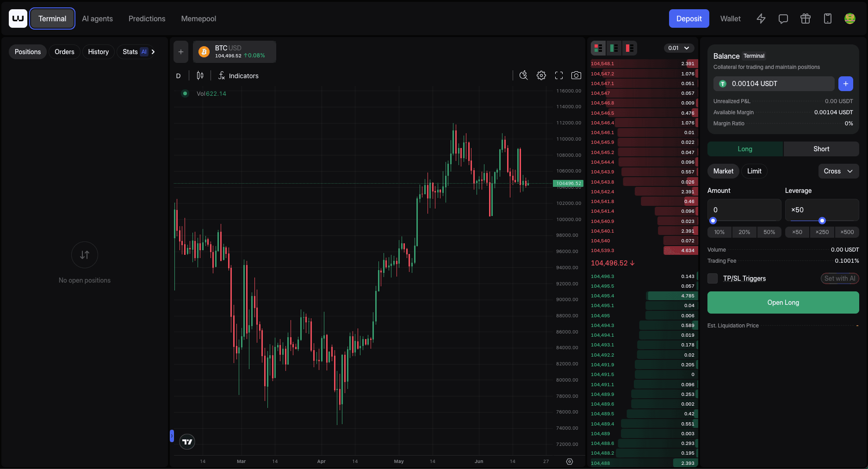Switch to the Orders tab
Image resolution: width=868 pixels, height=469 pixels.
point(64,52)
